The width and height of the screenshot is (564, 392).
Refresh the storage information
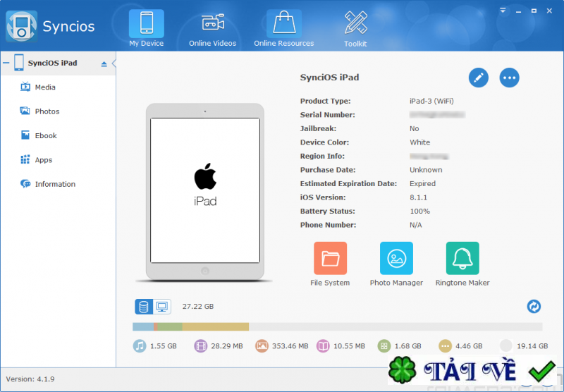[x=534, y=307]
